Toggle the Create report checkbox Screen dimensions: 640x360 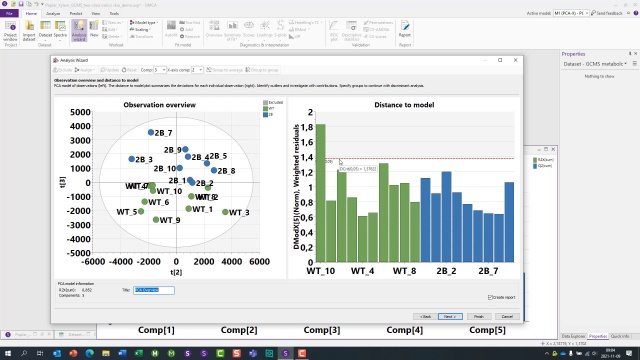point(490,297)
